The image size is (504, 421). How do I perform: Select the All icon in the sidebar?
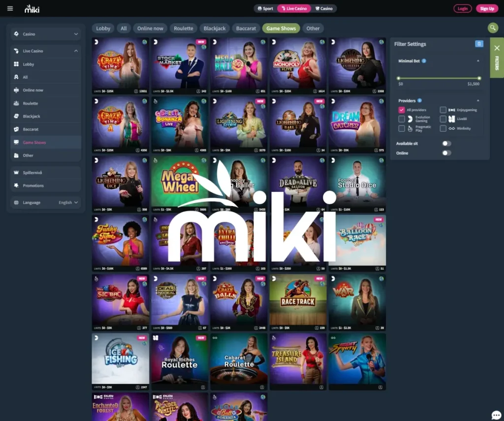tap(16, 77)
